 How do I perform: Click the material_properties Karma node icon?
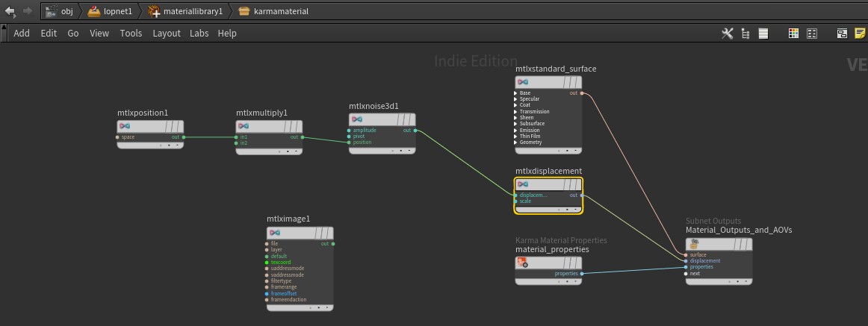coord(523,263)
